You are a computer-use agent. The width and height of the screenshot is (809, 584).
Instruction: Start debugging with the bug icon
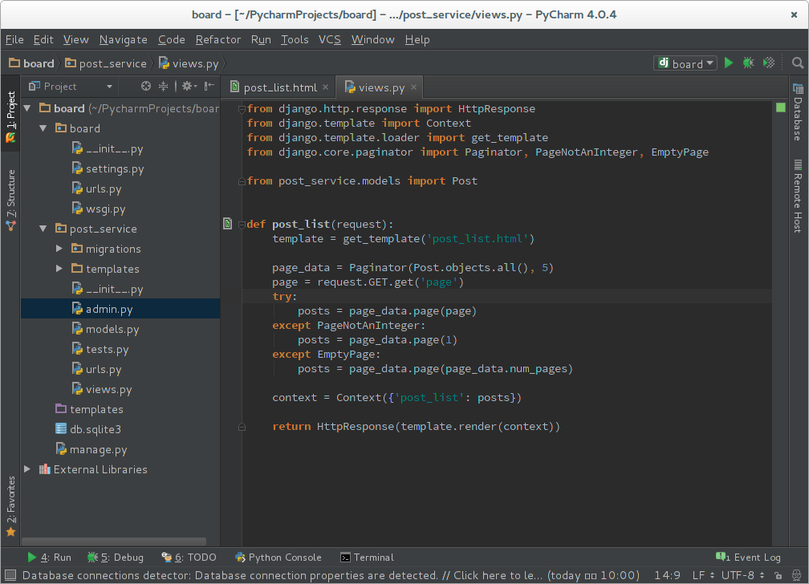pos(748,63)
